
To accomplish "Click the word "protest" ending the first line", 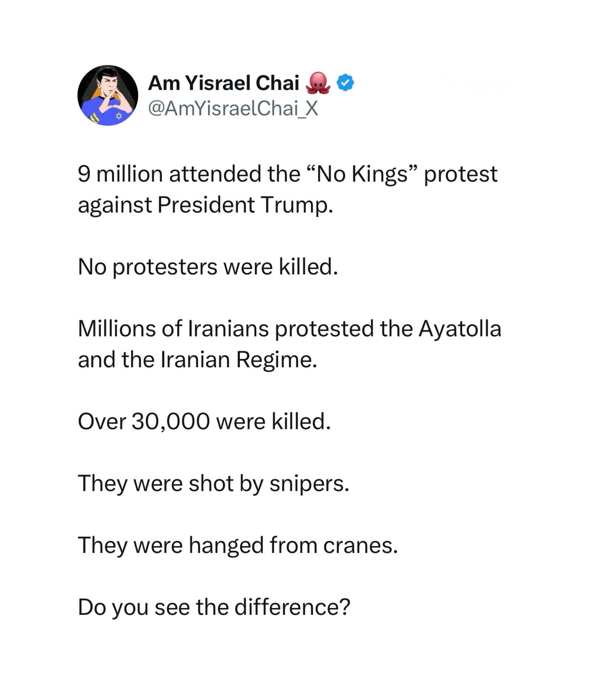I will (x=460, y=174).
